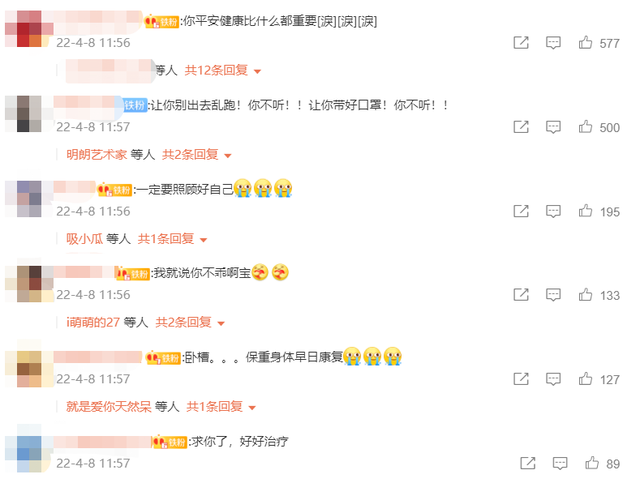Share the comment with 89 likes
Image resolution: width=640 pixels, height=483 pixels.
coord(528,463)
